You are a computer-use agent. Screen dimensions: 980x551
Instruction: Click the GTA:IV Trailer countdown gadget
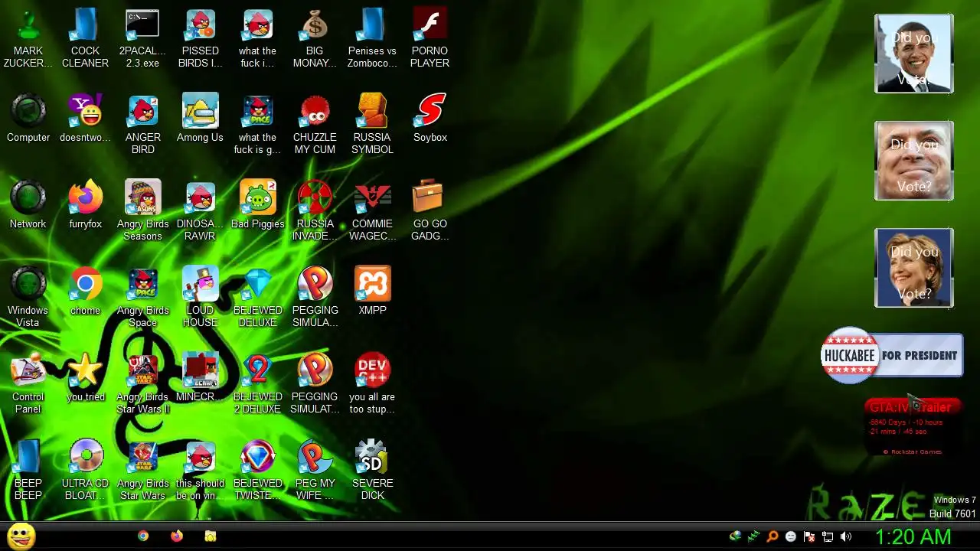913,427
